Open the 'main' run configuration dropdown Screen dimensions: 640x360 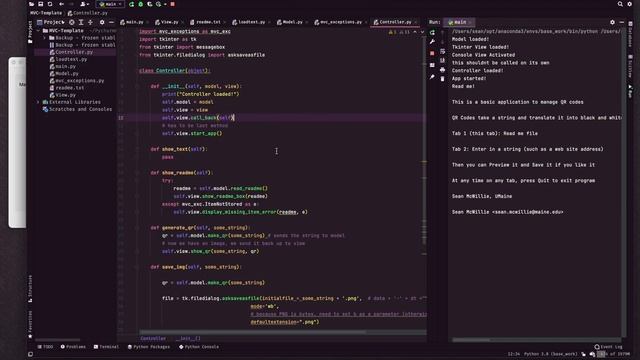coord(111,4)
